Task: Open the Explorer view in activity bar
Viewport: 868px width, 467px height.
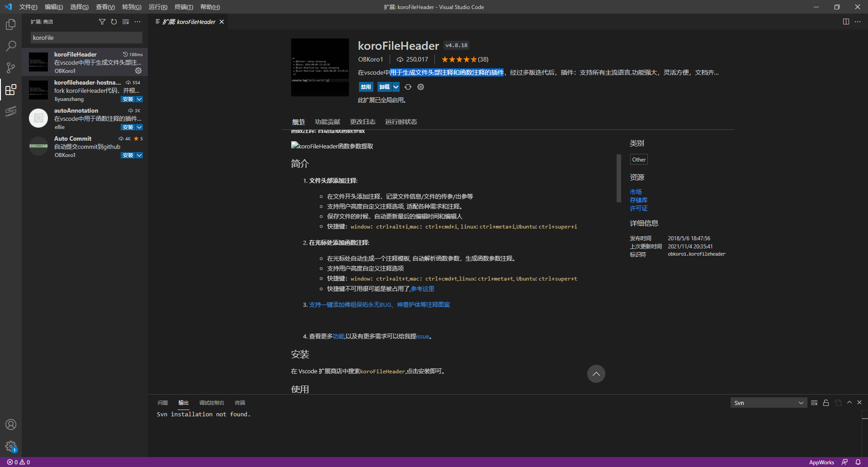Action: (x=11, y=24)
